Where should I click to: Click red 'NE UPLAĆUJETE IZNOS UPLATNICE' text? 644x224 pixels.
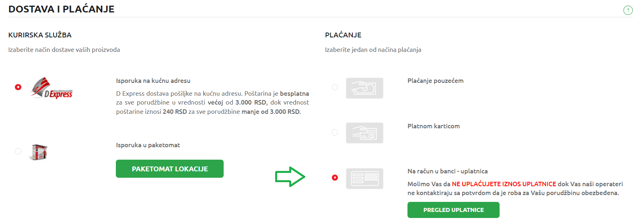(x=504, y=184)
